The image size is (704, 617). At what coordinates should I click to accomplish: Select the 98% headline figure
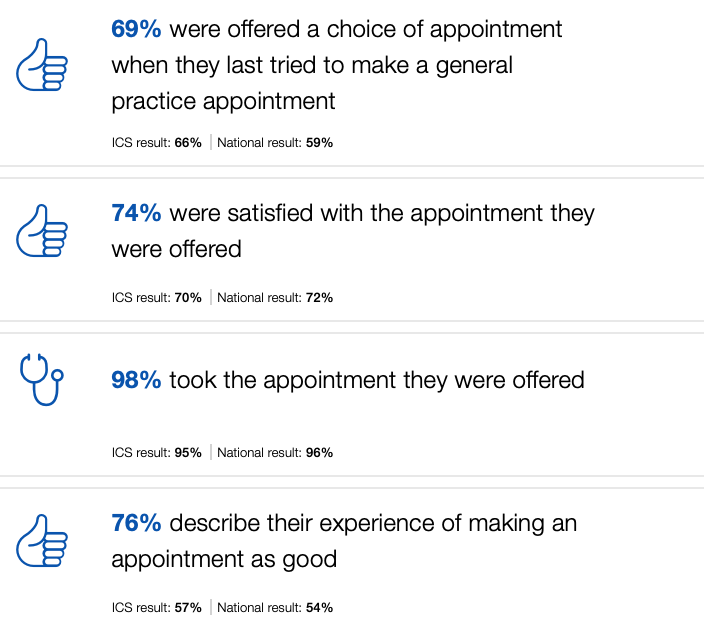136,380
